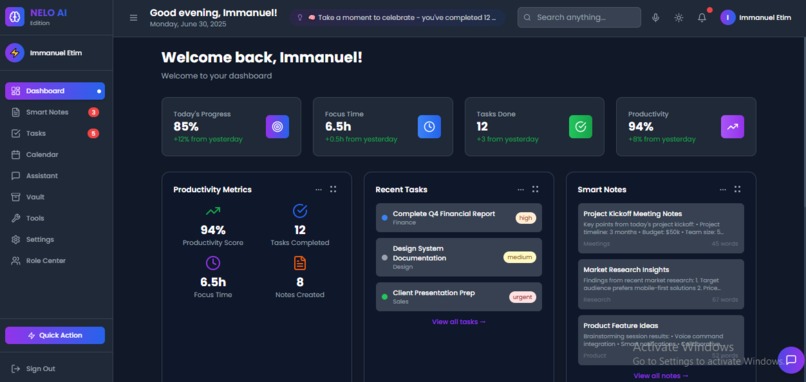
Task: Open Calendar from the sidebar
Action: tap(55, 154)
